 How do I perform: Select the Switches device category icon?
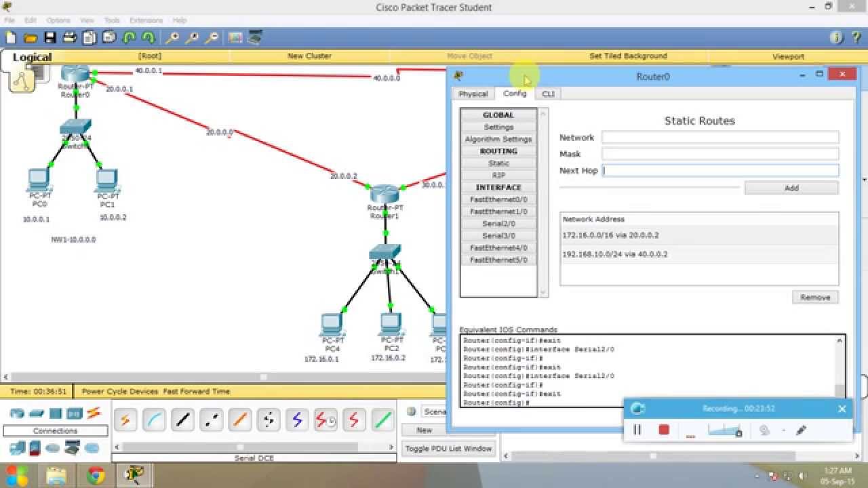coord(37,413)
